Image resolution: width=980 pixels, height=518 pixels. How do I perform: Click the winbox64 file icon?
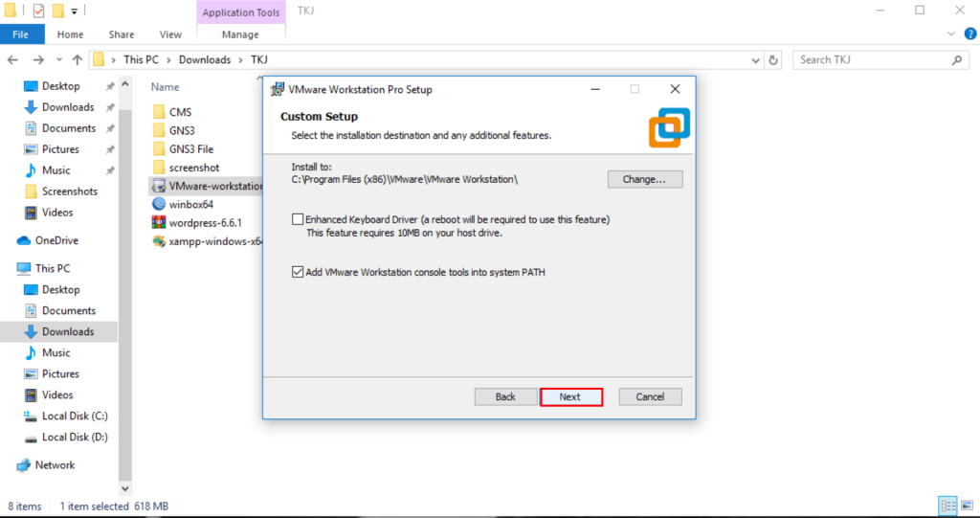pyautogui.click(x=160, y=204)
